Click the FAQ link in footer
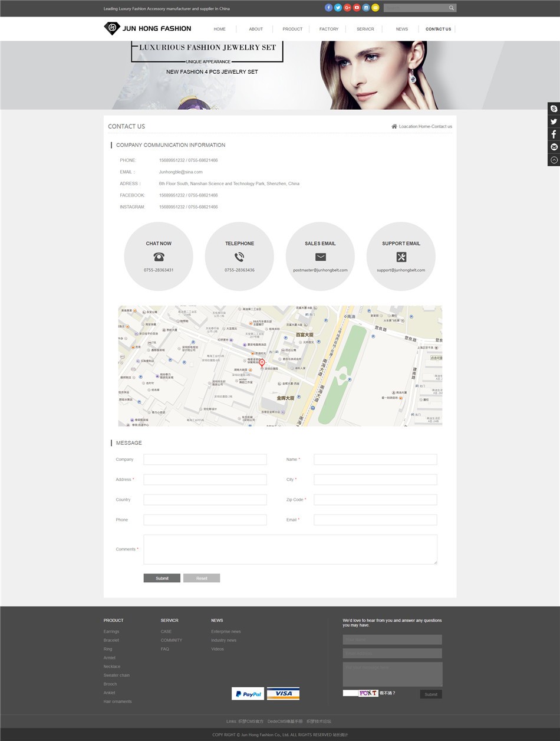This screenshot has width=560, height=741. [164, 649]
